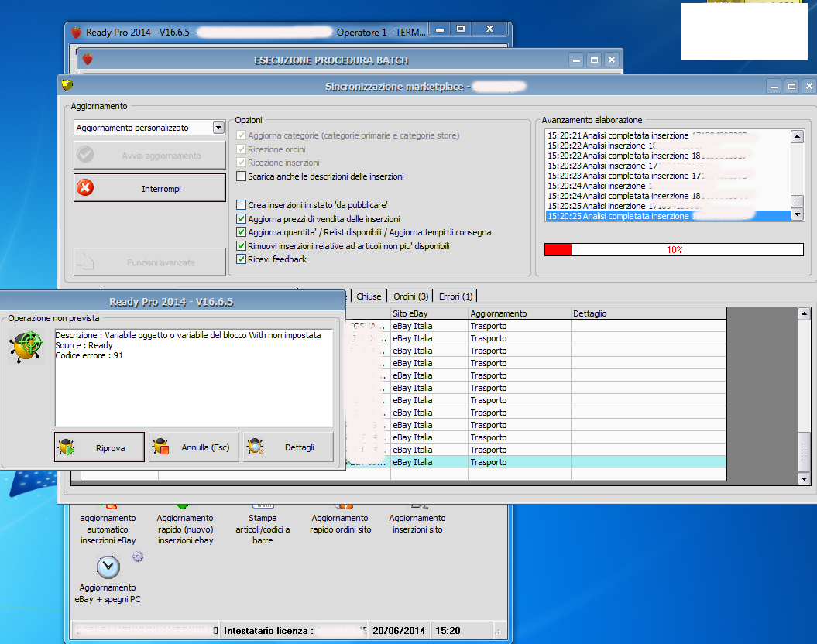Screen dimensions: 817x644
Task: Click the log list scroll up arrow
Action: pyautogui.click(x=796, y=137)
